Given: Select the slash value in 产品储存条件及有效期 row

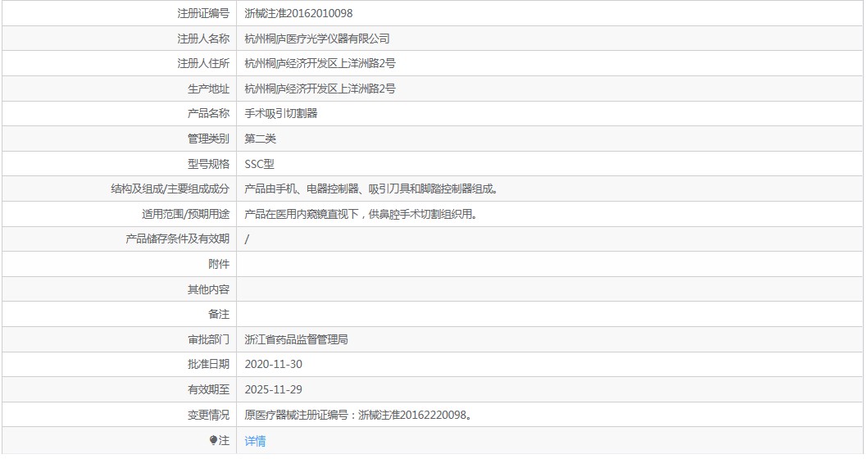Looking at the screenshot, I should click(x=247, y=239).
